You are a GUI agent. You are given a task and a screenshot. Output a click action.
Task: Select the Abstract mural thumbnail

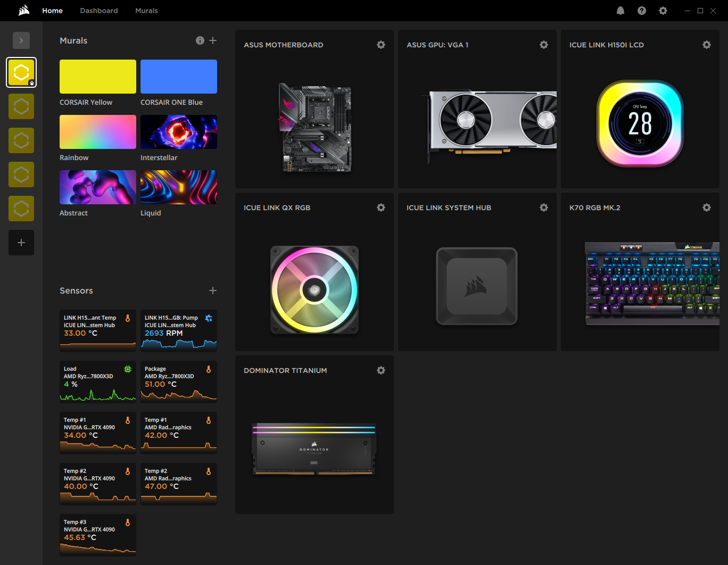pos(98,187)
